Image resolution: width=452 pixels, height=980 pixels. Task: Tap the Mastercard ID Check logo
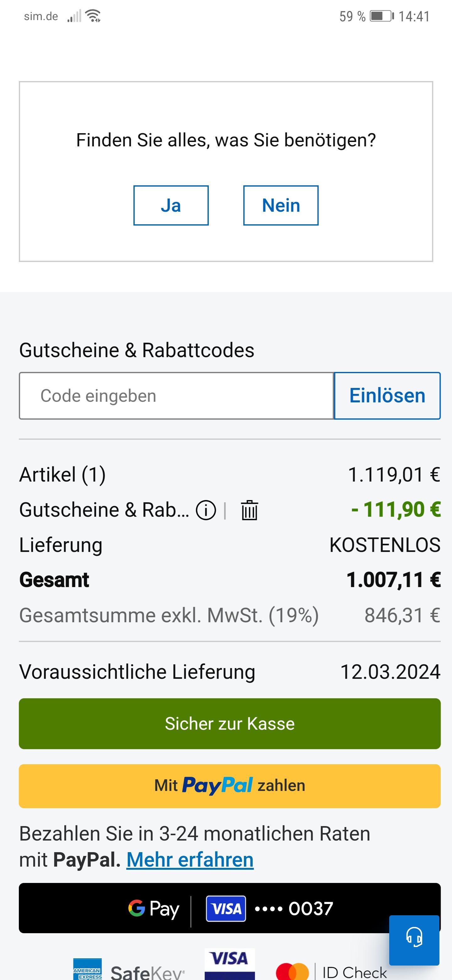[x=331, y=971]
